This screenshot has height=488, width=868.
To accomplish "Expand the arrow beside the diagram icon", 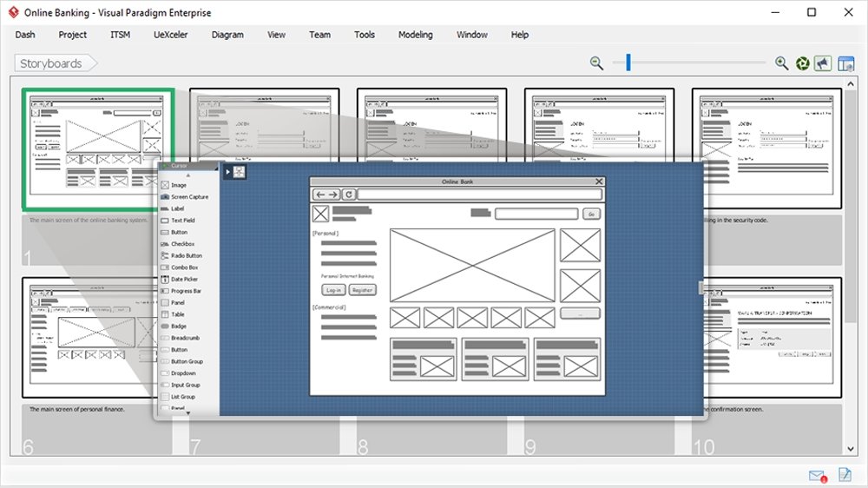I will pyautogui.click(x=227, y=172).
